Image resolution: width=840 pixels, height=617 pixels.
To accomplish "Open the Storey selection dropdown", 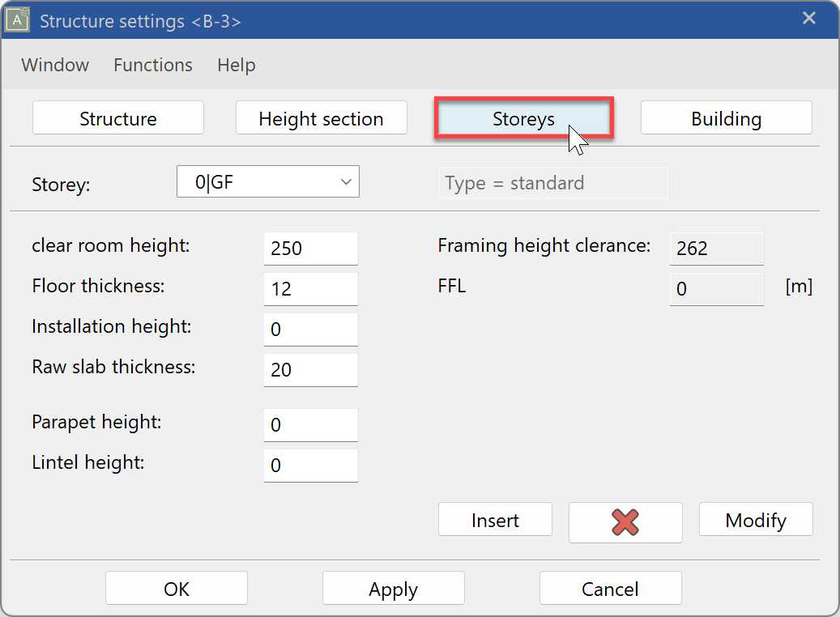I will pyautogui.click(x=267, y=181).
